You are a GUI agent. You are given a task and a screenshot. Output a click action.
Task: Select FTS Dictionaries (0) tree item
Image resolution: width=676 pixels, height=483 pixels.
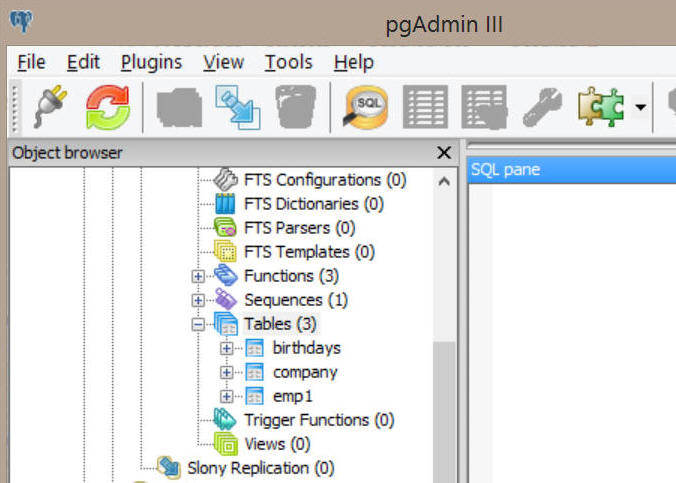(x=314, y=204)
